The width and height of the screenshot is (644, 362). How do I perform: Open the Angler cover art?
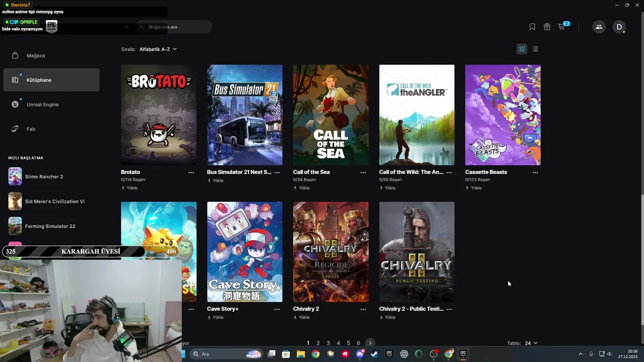417,115
